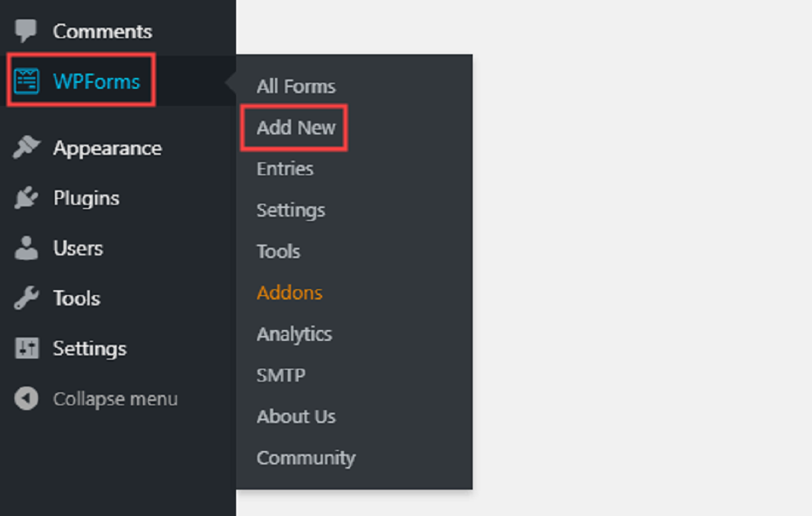Open the sidebar Tools menu label
Viewport: 812px width, 516px height.
click(76, 299)
